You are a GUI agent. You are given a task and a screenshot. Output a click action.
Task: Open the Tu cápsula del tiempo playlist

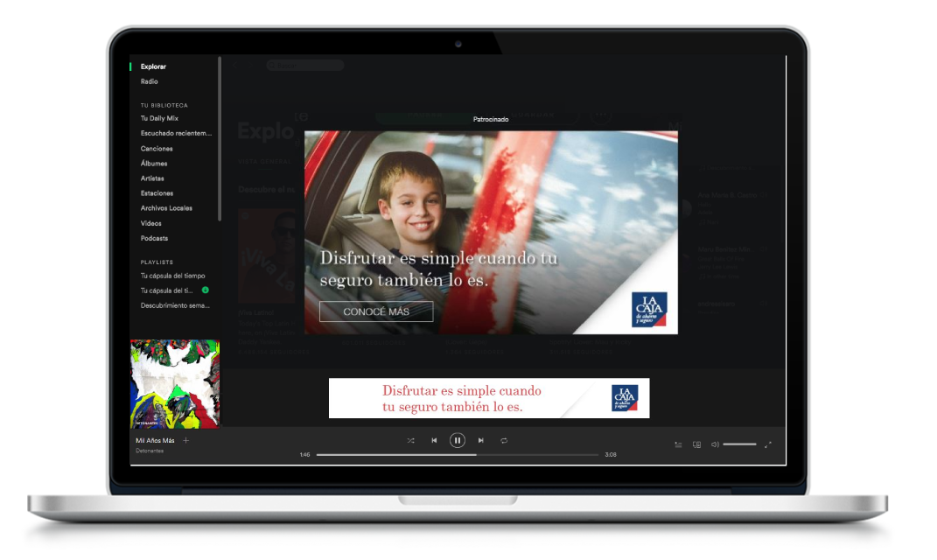pyautogui.click(x=172, y=276)
